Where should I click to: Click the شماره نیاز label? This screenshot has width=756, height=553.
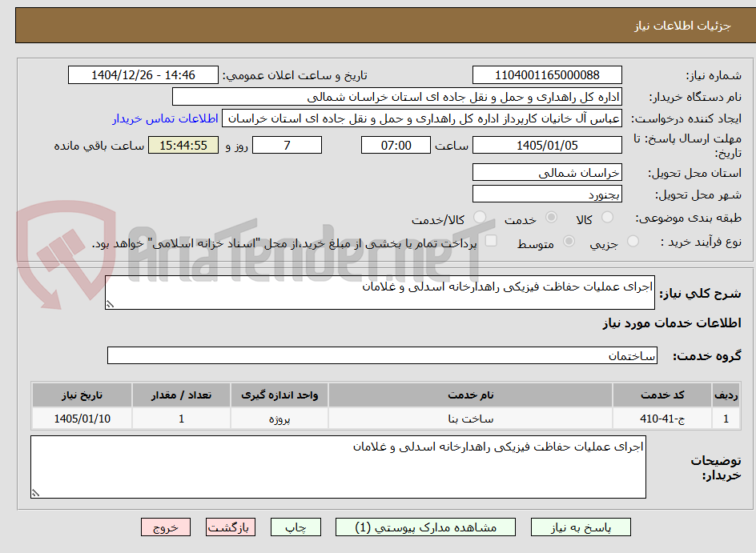714,76
